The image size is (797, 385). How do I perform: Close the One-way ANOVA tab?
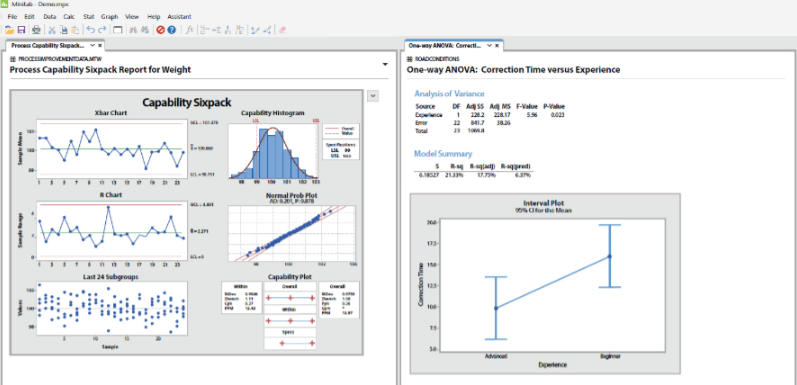tap(497, 45)
